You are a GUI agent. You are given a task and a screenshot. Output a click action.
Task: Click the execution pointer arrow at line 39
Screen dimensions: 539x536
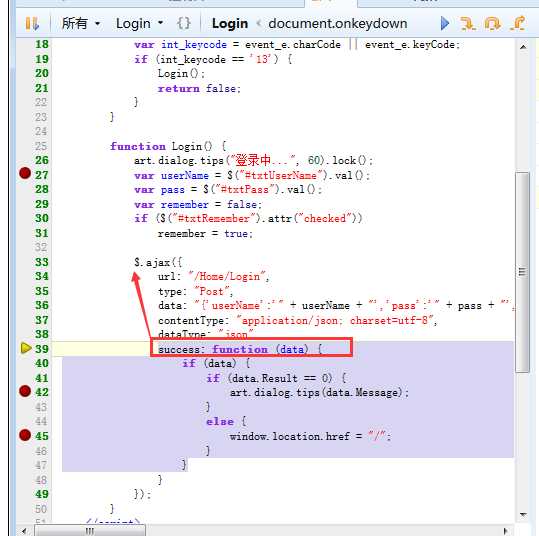[26, 348]
